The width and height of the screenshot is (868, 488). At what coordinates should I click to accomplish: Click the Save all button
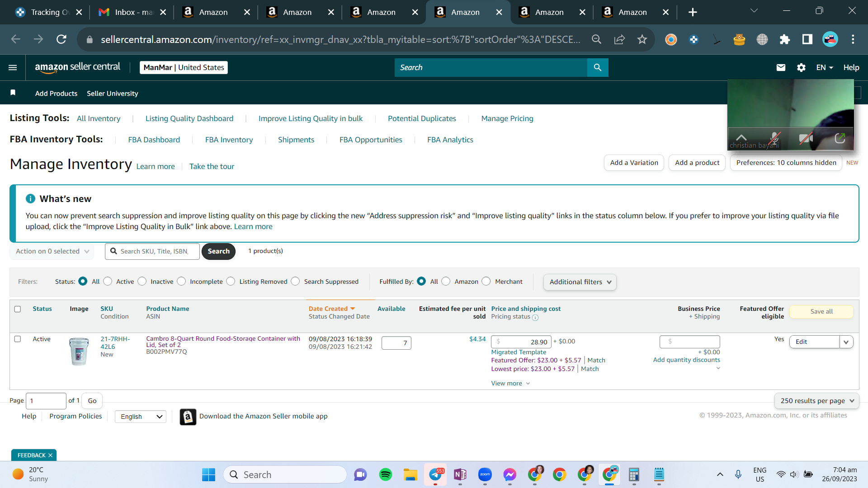click(x=821, y=311)
